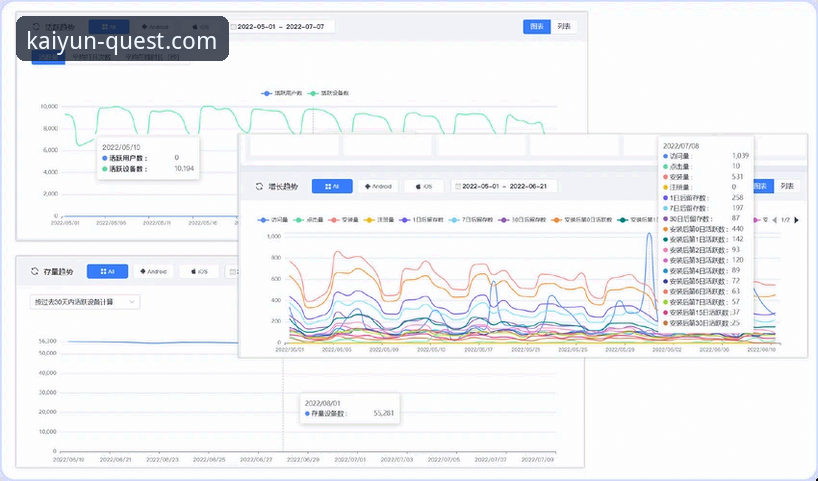This screenshot has width=818, height=481.
Task: Filter 存量趋势 chart by iOS
Action: pos(198,271)
